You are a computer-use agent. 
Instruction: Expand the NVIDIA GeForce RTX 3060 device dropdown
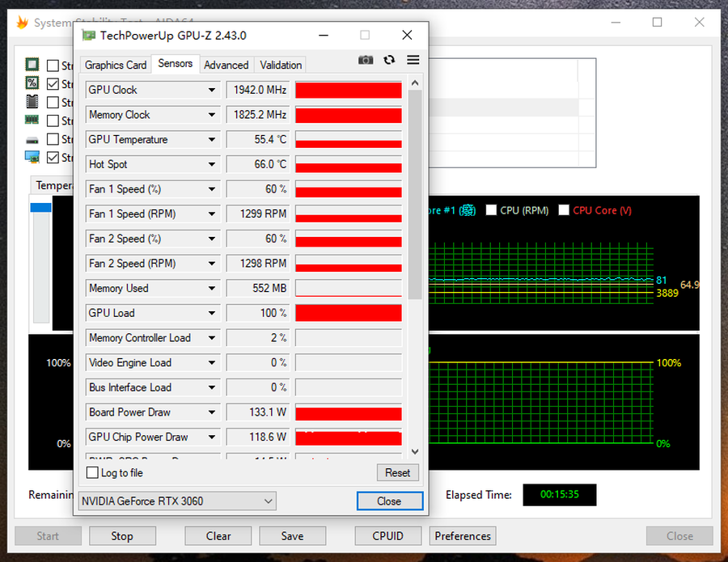coord(269,501)
